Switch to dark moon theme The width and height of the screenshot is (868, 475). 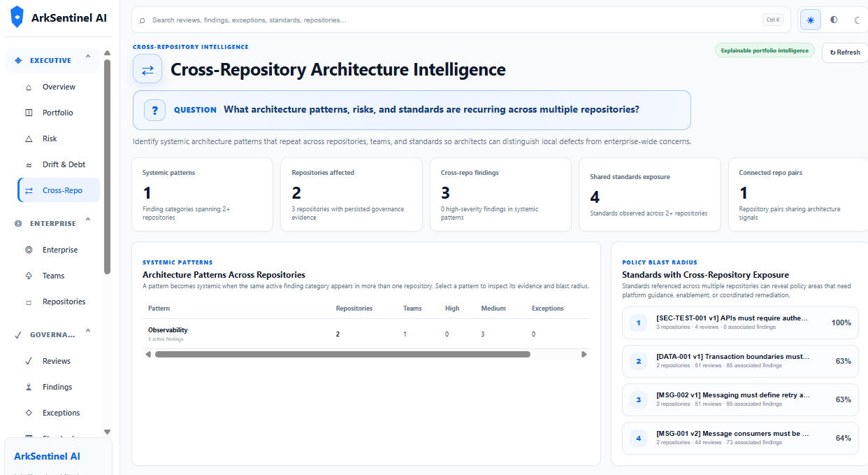tap(857, 20)
